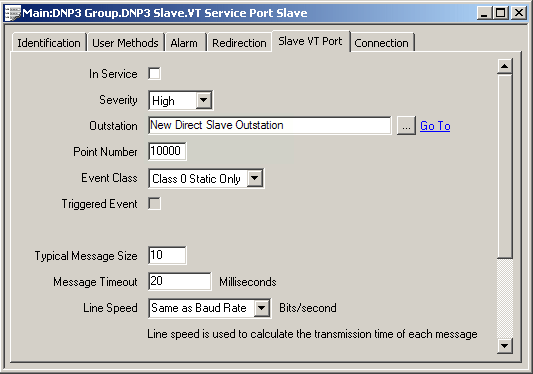
Task: Minimize the DNP3 Slave window
Action: click(x=484, y=13)
